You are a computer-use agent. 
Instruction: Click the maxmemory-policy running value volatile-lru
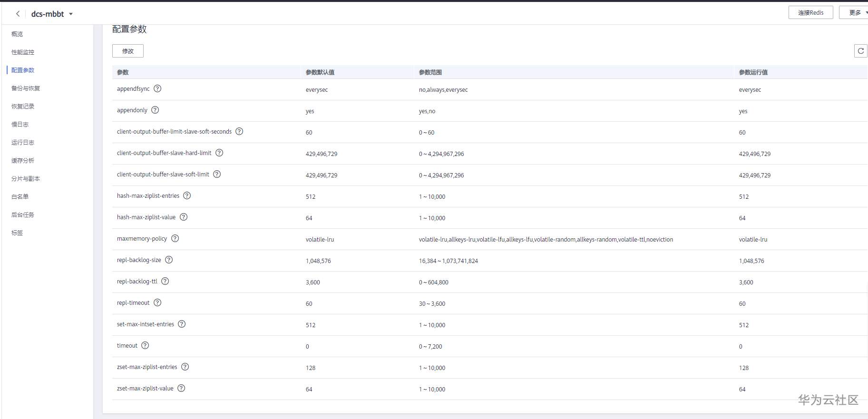point(753,240)
